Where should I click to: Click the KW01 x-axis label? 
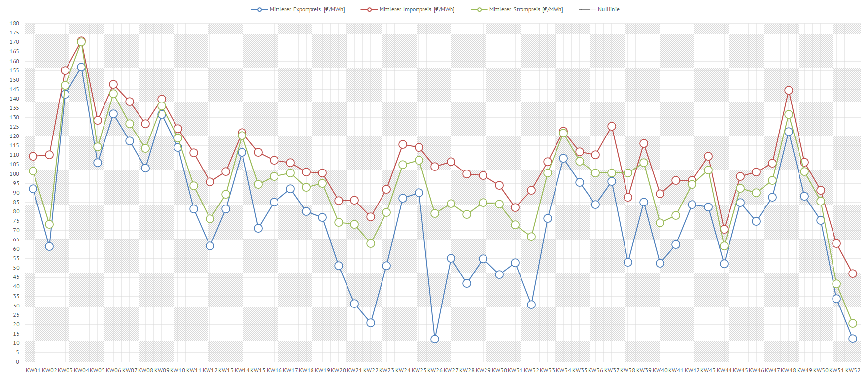[x=33, y=370]
